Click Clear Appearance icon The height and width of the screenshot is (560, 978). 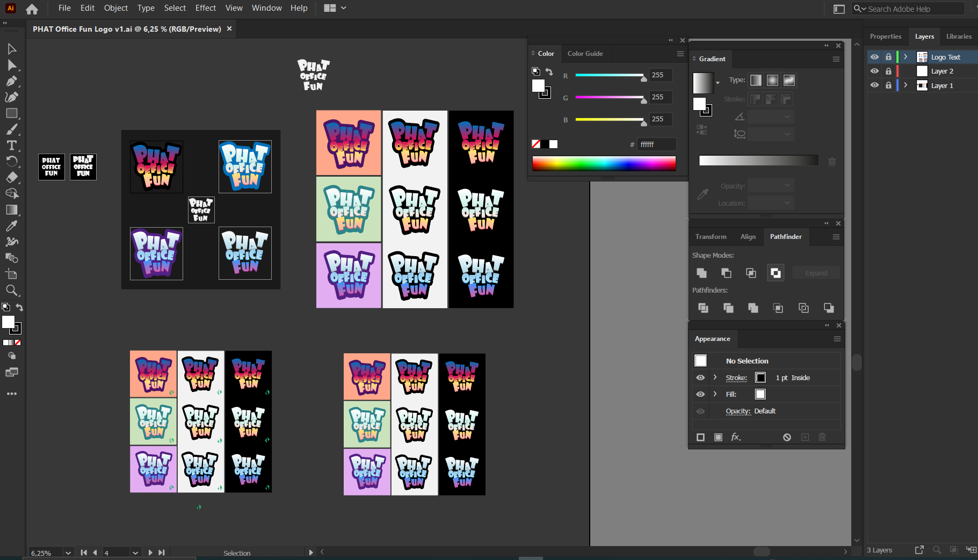[x=787, y=437]
